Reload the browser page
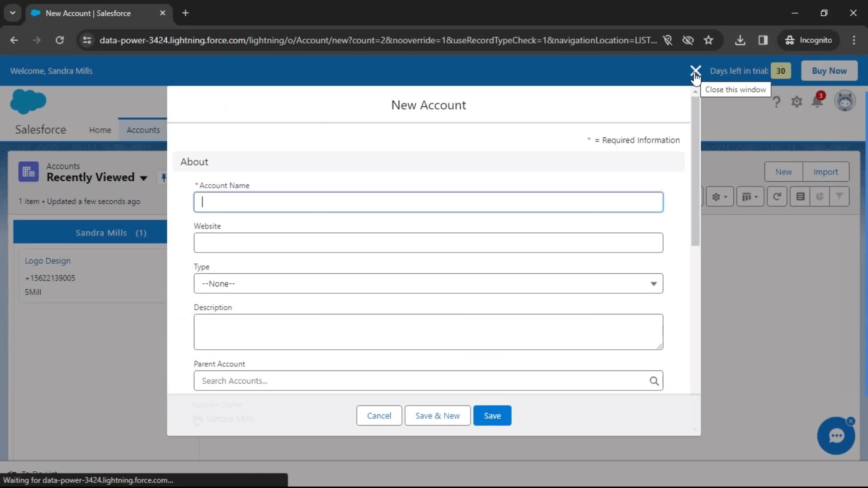Image resolution: width=868 pixels, height=488 pixels. coord(60,40)
